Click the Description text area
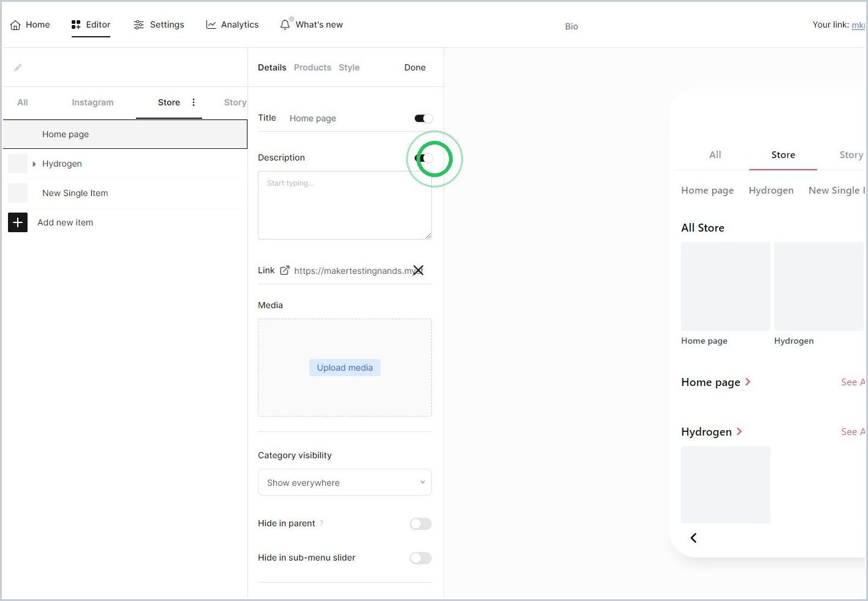Screen dimensions: 868x601 click(345, 205)
